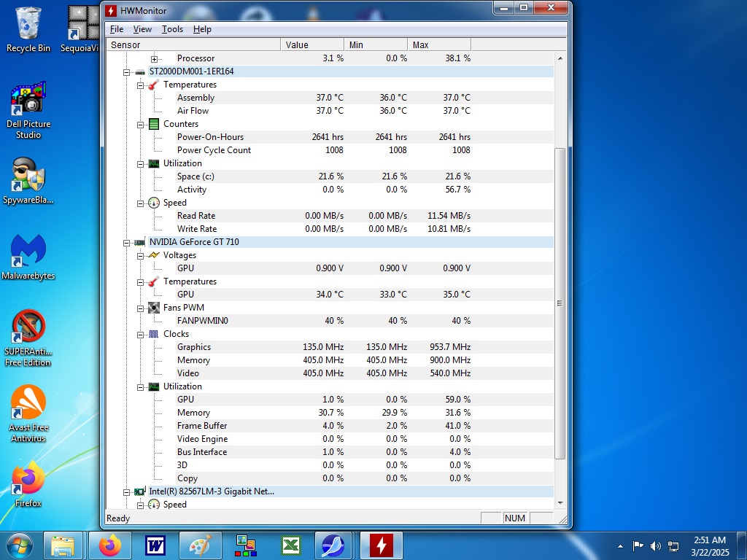The height and width of the screenshot is (560, 747).
Task: Collapse the Intel(R) 82567LM-3 Gigabit node
Action: coord(126,492)
